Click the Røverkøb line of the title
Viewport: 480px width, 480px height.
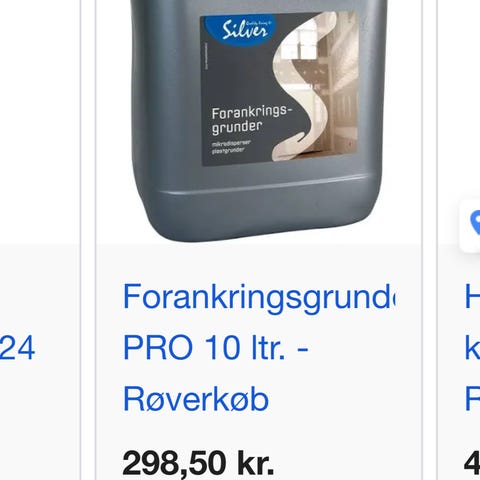pyautogui.click(x=196, y=399)
